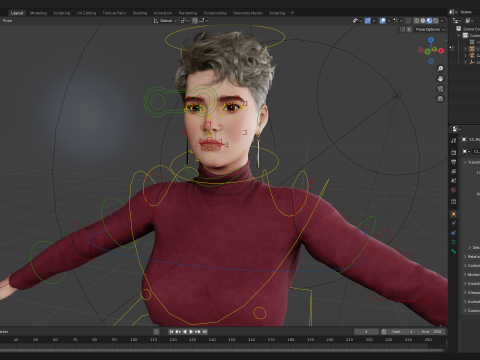Click the timeline horizontal scrollbar
Image resolution: width=480 pixels, height=360 pixels.
(222, 350)
